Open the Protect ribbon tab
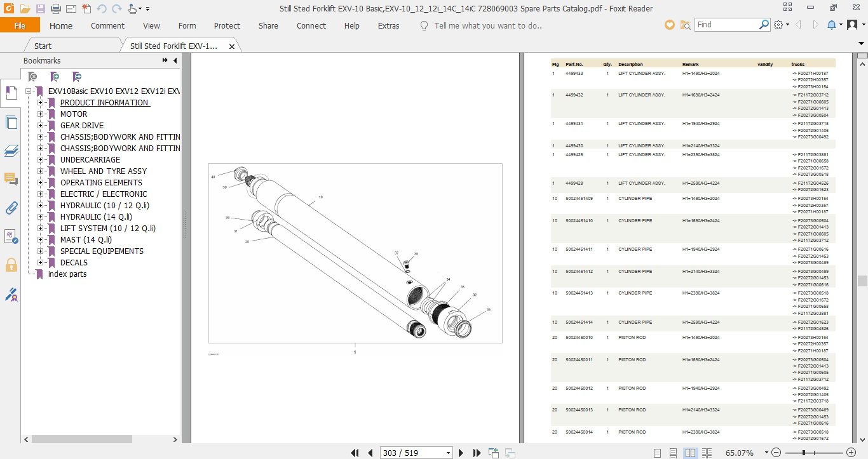This screenshot has width=868, height=459. point(227,26)
